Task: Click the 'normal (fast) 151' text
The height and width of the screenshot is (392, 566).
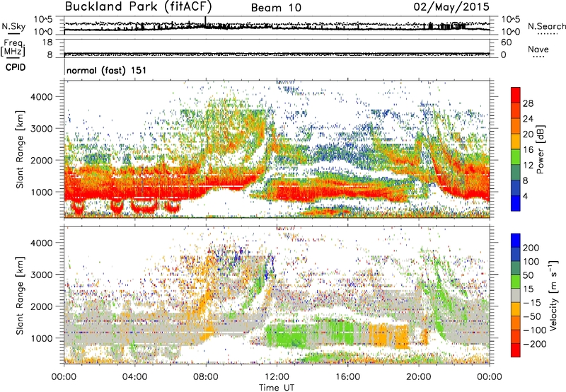Action: [107, 70]
